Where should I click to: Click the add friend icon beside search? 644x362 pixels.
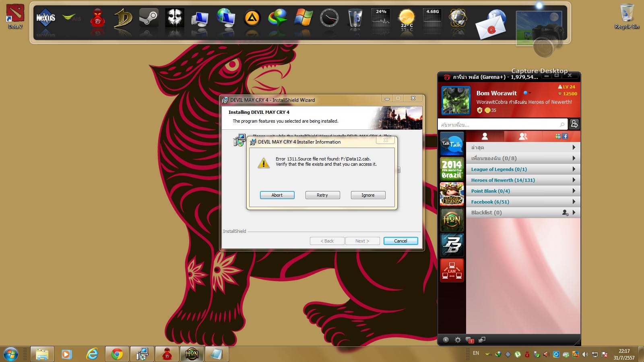pyautogui.click(x=574, y=124)
